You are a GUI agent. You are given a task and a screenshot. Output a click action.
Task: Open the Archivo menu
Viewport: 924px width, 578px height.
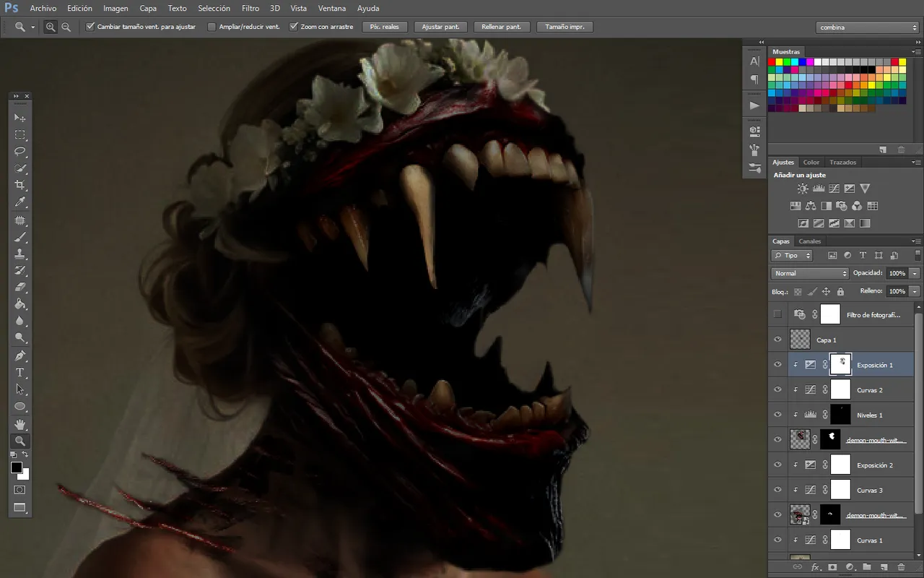pos(43,9)
